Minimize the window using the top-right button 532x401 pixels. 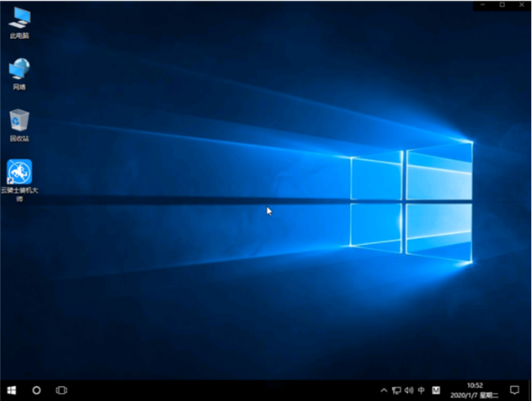click(483, 5)
